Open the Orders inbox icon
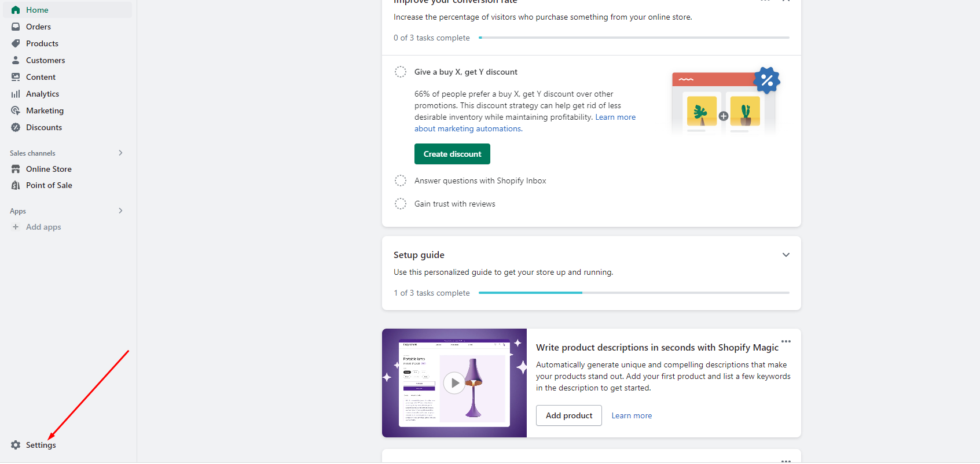Screen dimensions: 980x464 [x=16, y=27]
